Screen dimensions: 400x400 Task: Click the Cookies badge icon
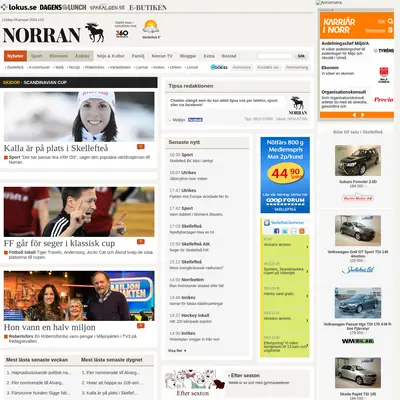pyautogui.click(x=219, y=67)
